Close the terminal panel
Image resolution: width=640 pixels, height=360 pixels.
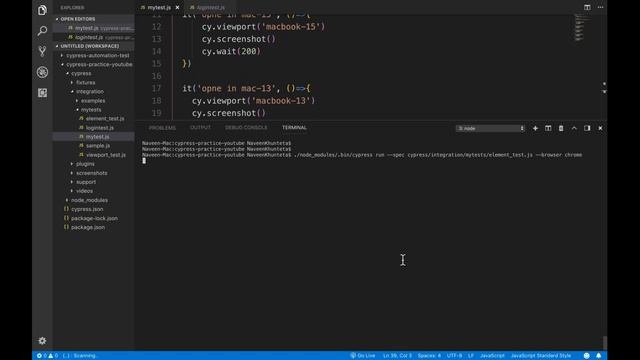click(x=600, y=128)
